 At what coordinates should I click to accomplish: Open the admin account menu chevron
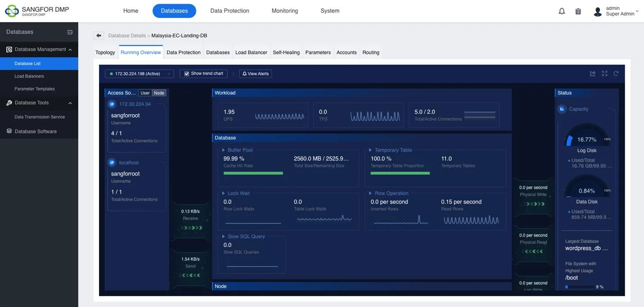pyautogui.click(x=637, y=11)
